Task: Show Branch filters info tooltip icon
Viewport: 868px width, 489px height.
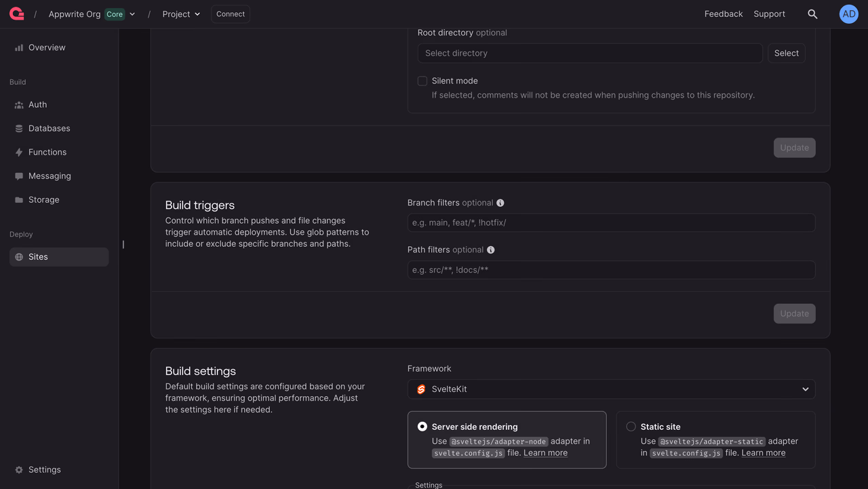Action: pos(500,203)
